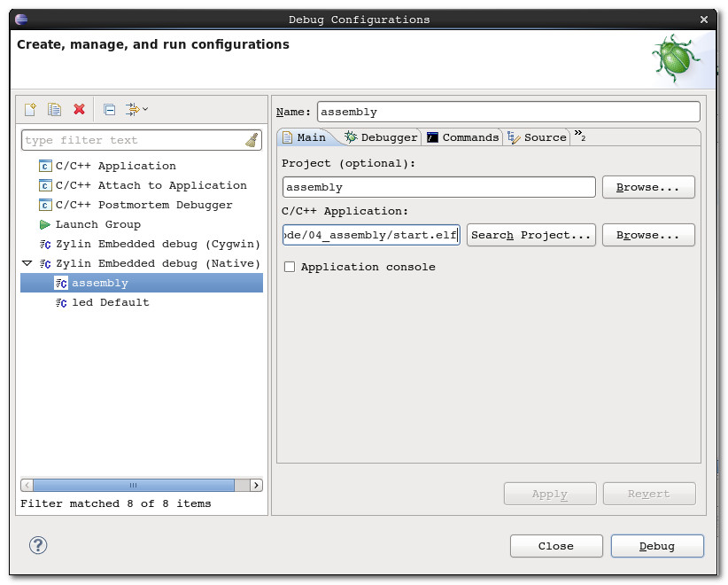The height and width of the screenshot is (585, 728).
Task: Click the assembly item icon
Action: [x=61, y=284]
